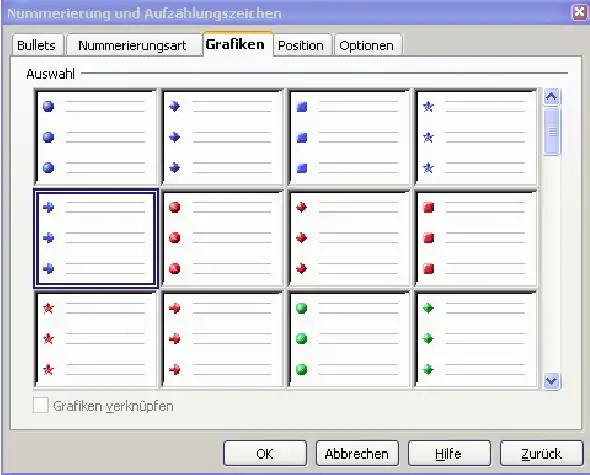Go to the Position tab

pyautogui.click(x=301, y=46)
